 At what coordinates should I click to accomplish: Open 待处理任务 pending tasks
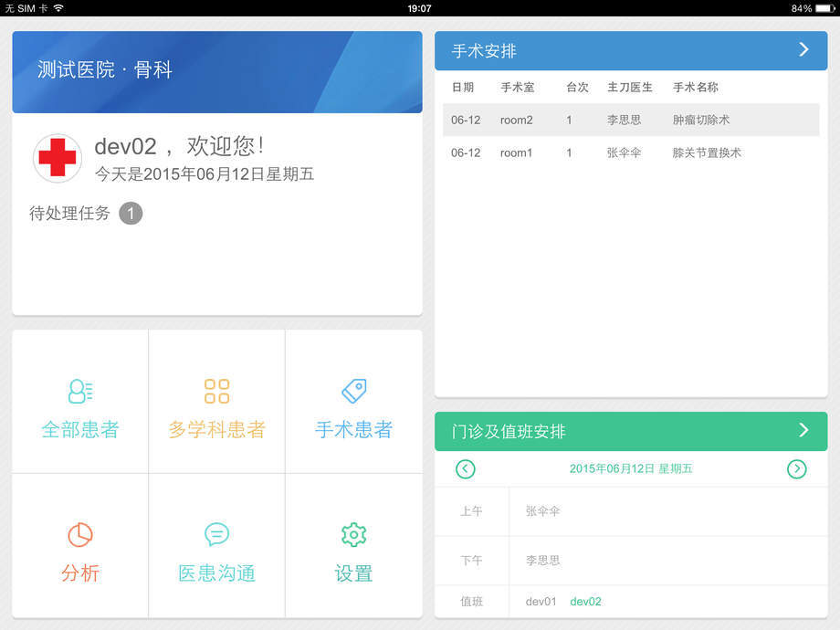tap(69, 214)
